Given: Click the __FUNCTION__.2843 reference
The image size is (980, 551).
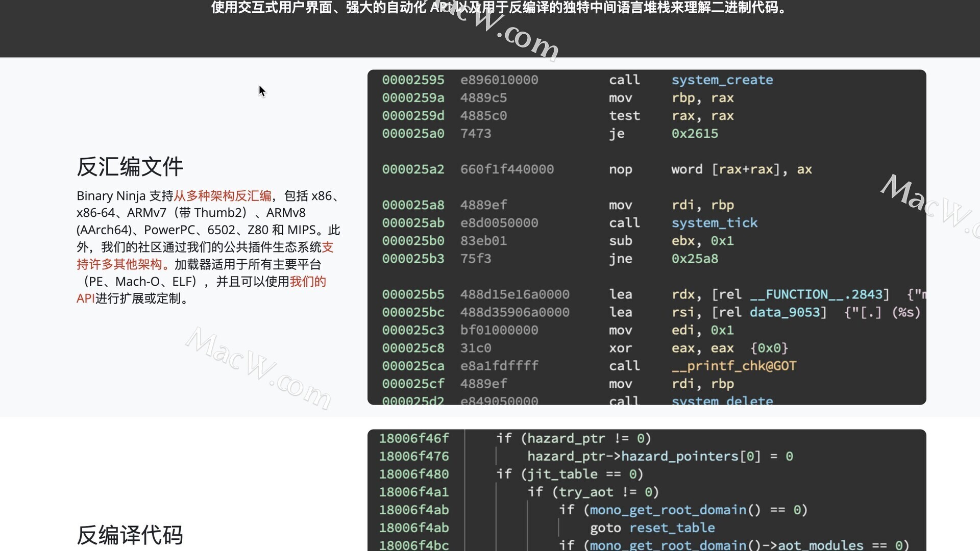Looking at the screenshot, I should click(816, 294).
